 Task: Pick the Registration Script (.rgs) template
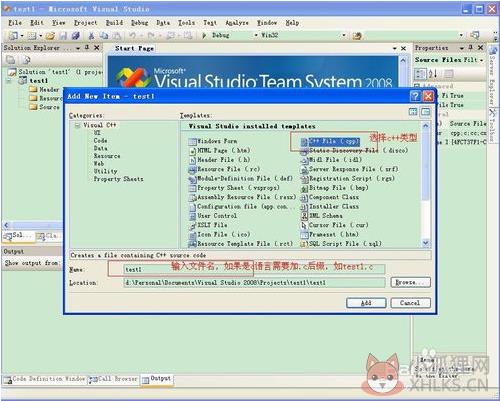[348, 179]
